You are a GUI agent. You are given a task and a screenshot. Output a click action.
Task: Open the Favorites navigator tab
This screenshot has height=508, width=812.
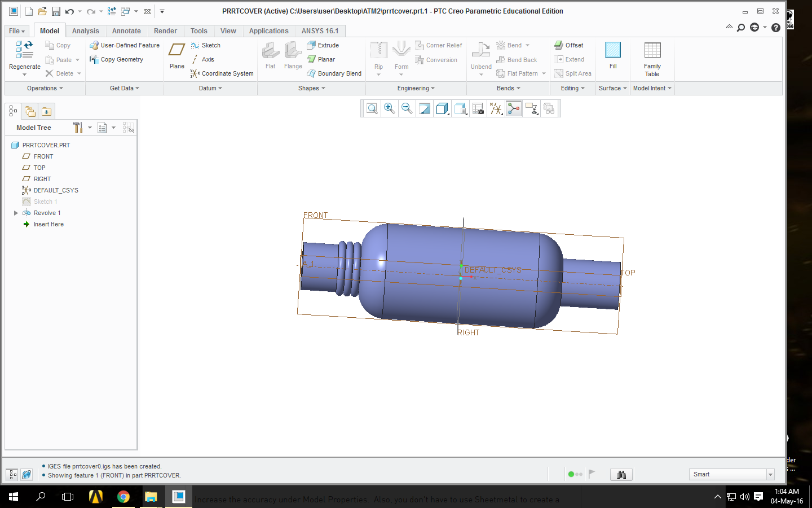click(46, 111)
